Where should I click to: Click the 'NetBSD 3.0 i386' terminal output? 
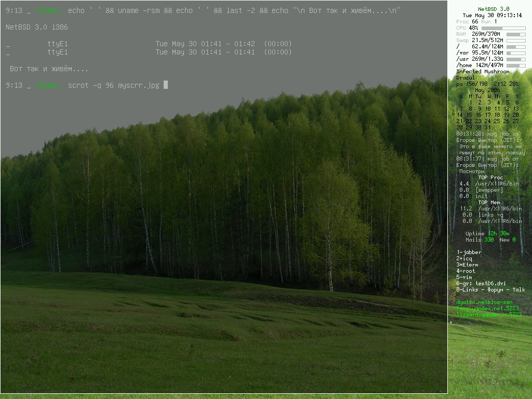click(37, 27)
